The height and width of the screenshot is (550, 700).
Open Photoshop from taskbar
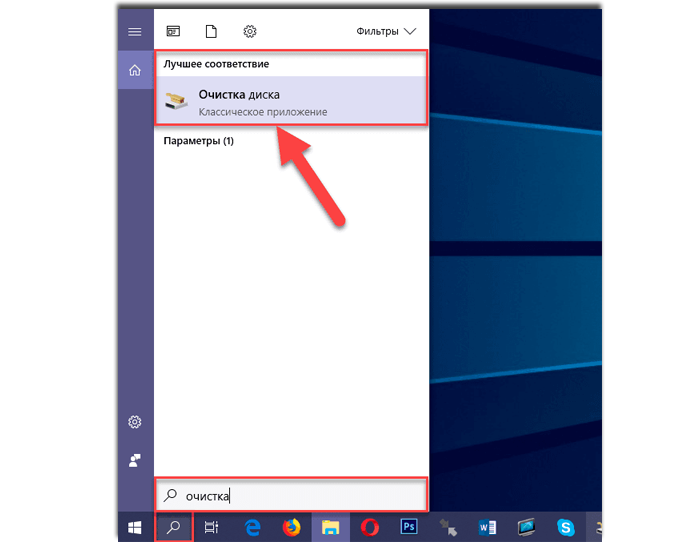tap(408, 526)
